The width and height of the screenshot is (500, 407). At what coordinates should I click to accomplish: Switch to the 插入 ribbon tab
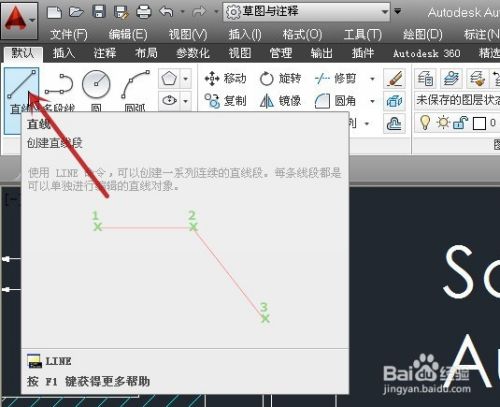pyautogui.click(x=64, y=53)
